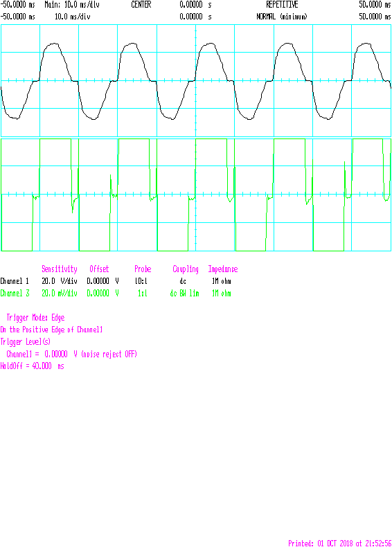The height and width of the screenshot is (547, 392).
Task: Click the HoldOff = 40.000 ns text
Action: (32, 366)
